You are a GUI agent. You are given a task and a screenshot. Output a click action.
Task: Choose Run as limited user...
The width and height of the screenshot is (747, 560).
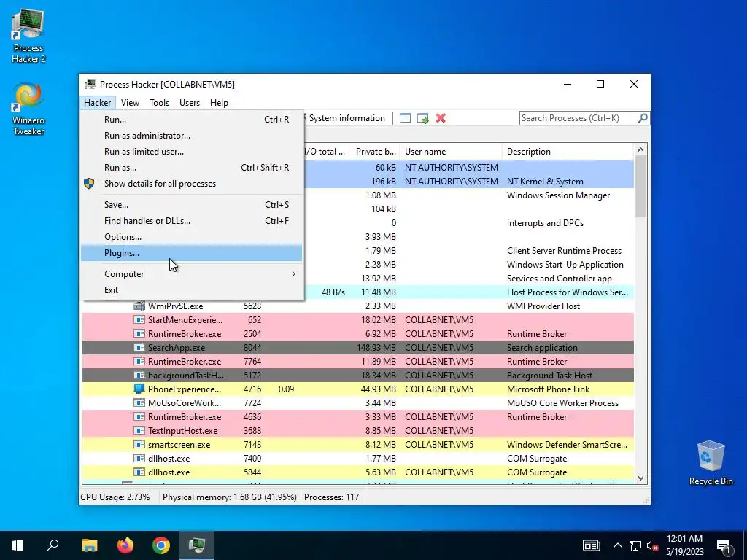(192, 152)
